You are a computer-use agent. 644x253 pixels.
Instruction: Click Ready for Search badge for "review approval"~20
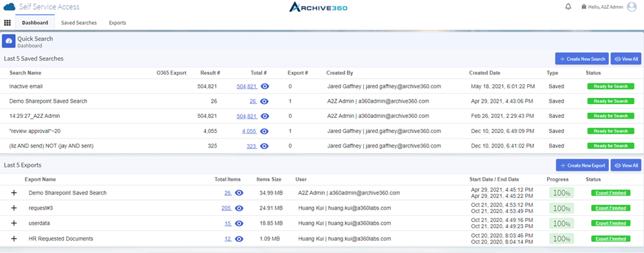tap(611, 131)
